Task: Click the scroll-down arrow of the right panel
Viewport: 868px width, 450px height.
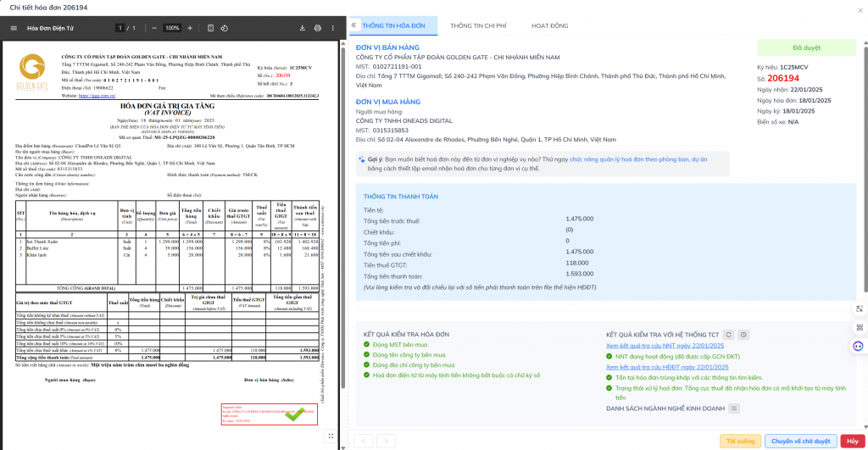Action: click(x=864, y=427)
